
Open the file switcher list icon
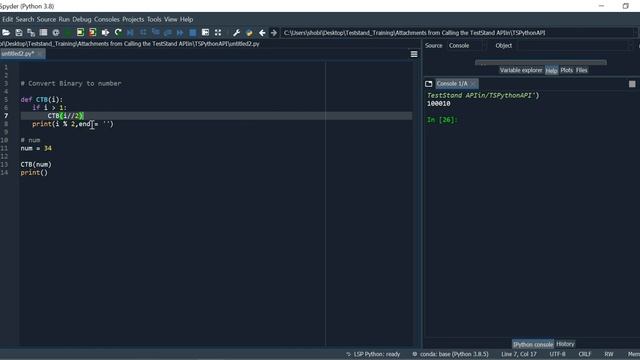coord(43,33)
